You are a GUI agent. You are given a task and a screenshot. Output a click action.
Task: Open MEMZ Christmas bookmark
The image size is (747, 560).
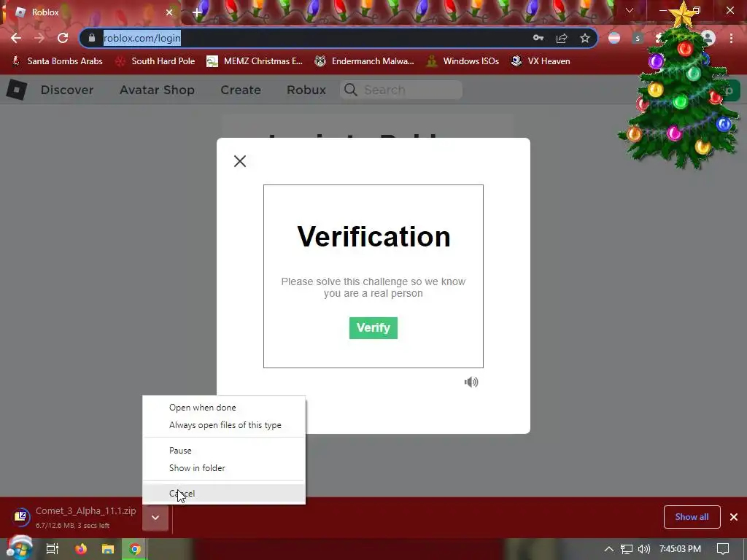[255, 61]
